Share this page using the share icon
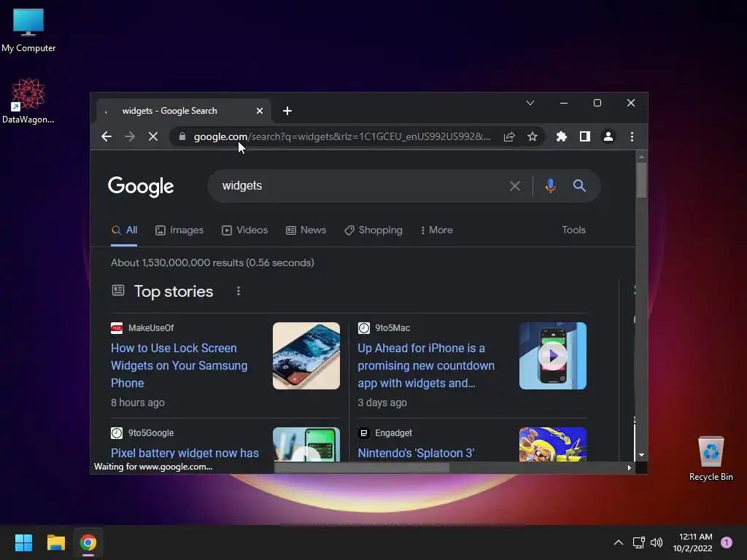 tap(508, 136)
